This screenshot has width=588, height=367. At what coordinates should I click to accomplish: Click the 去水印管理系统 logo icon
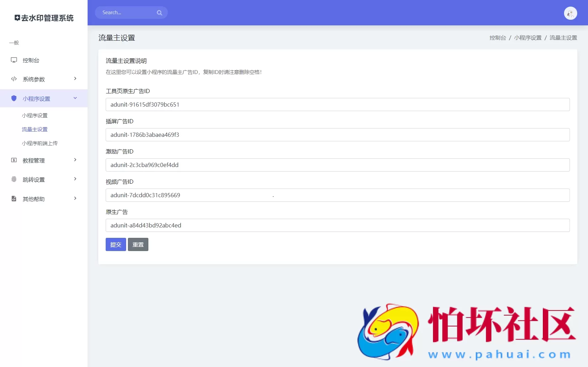[17, 18]
